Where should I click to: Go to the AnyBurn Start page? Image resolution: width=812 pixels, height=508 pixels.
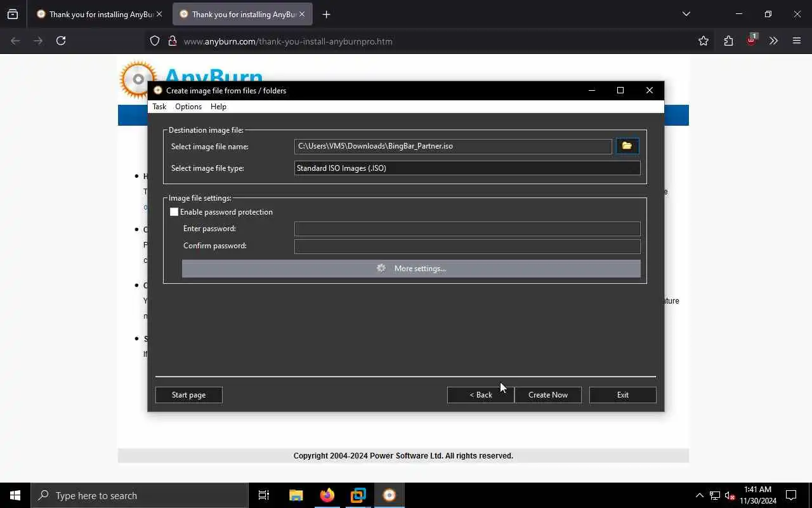[x=188, y=395]
